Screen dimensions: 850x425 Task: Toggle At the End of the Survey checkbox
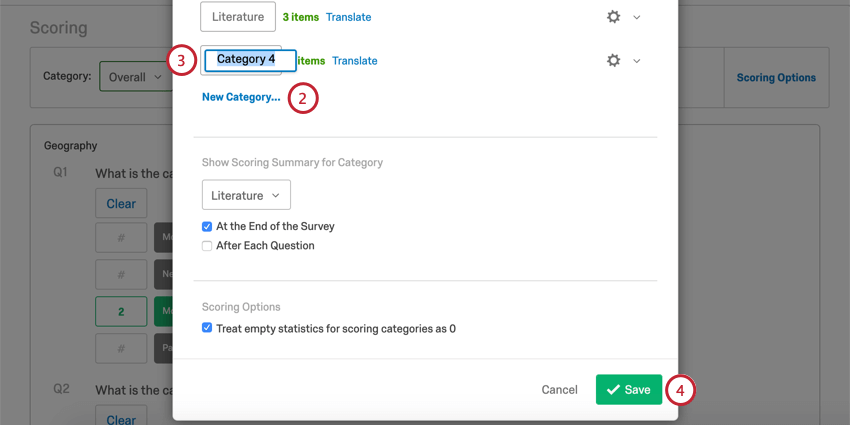click(x=207, y=227)
